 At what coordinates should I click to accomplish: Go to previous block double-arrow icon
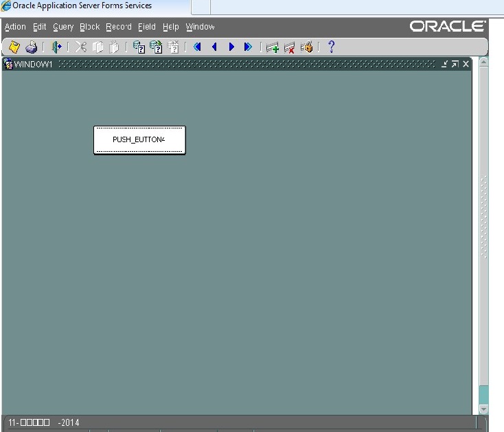(x=197, y=47)
